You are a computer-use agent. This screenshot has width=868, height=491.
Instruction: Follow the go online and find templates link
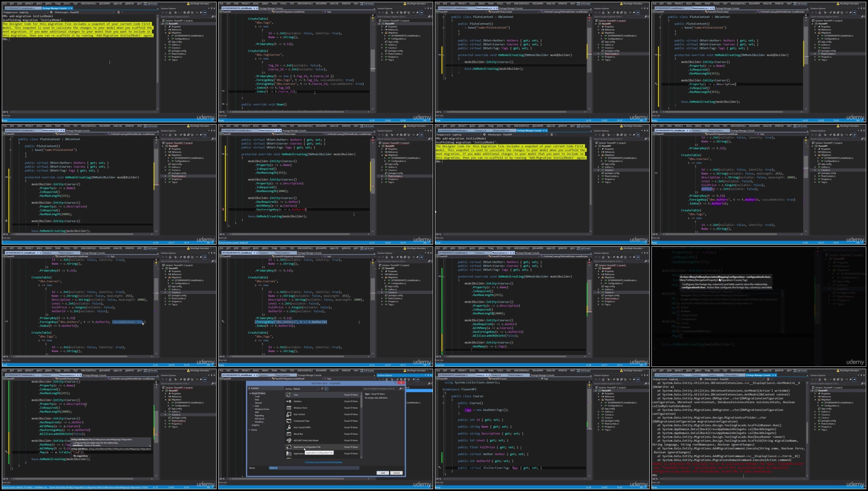pyautogui.click(x=323, y=462)
